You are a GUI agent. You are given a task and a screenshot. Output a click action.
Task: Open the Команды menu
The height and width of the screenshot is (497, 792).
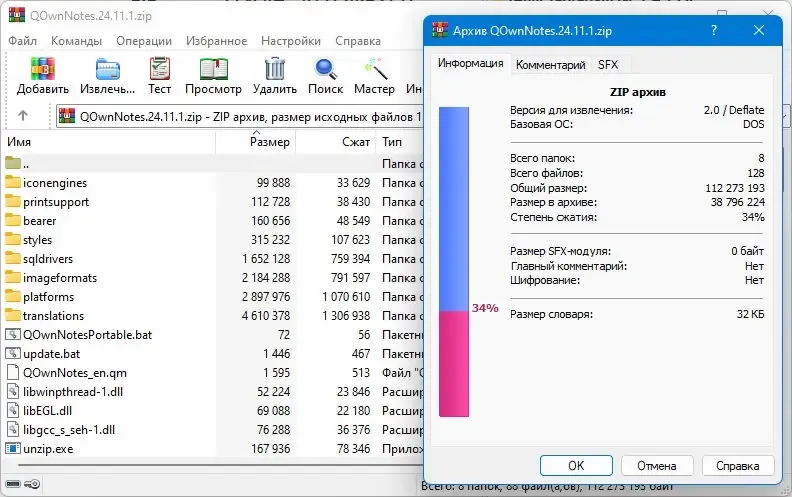76,41
